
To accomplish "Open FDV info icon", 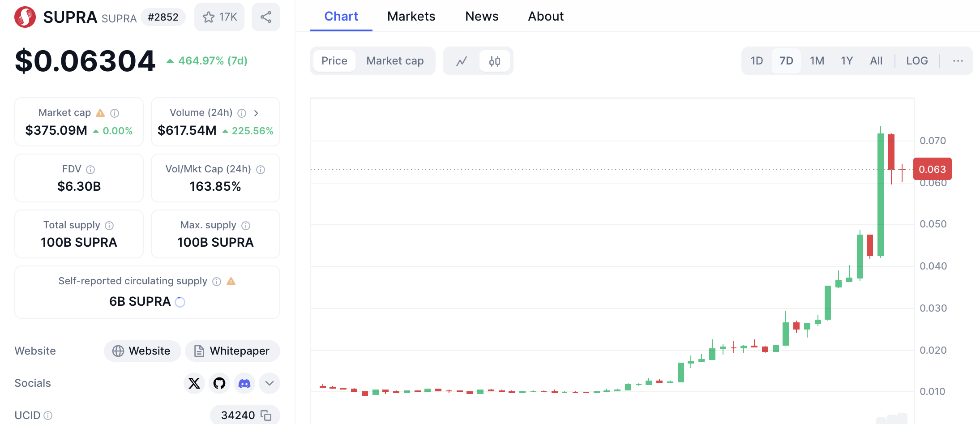I will click(x=90, y=170).
